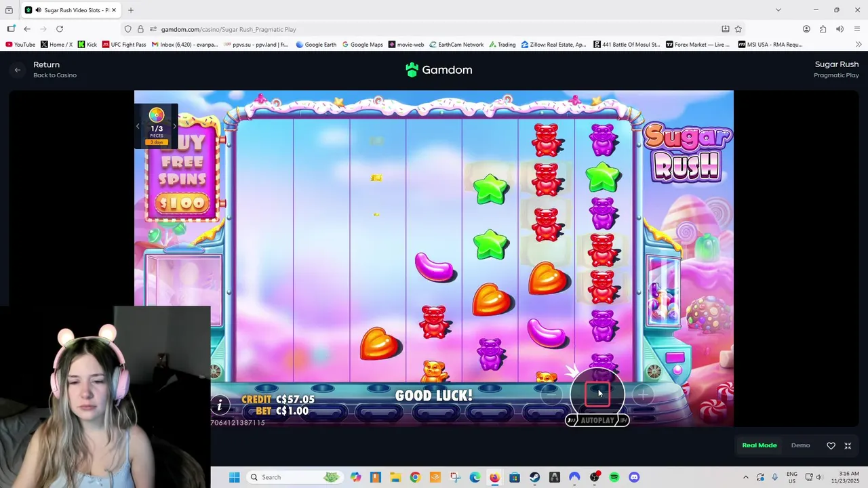
Task: Open the Firefox application menu
Action: (x=858, y=29)
